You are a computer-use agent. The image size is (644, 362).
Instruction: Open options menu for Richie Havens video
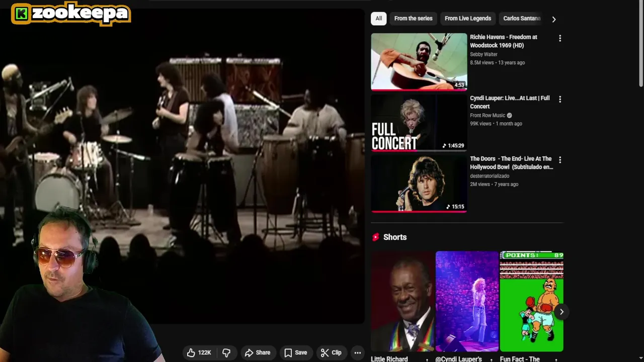click(560, 38)
